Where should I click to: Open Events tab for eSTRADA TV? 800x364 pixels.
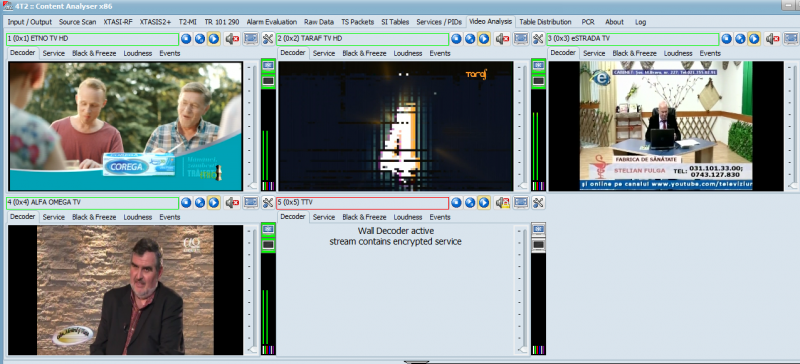pyautogui.click(x=710, y=53)
